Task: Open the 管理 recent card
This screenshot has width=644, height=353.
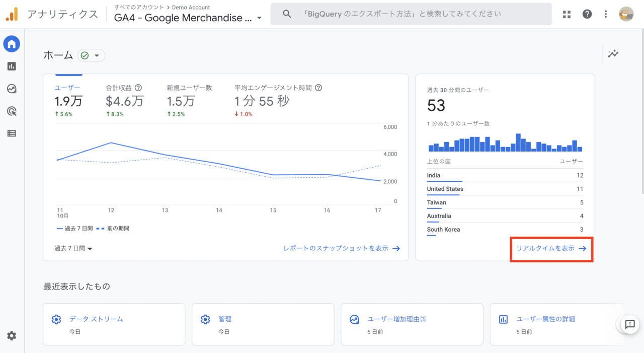Action: tap(263, 324)
